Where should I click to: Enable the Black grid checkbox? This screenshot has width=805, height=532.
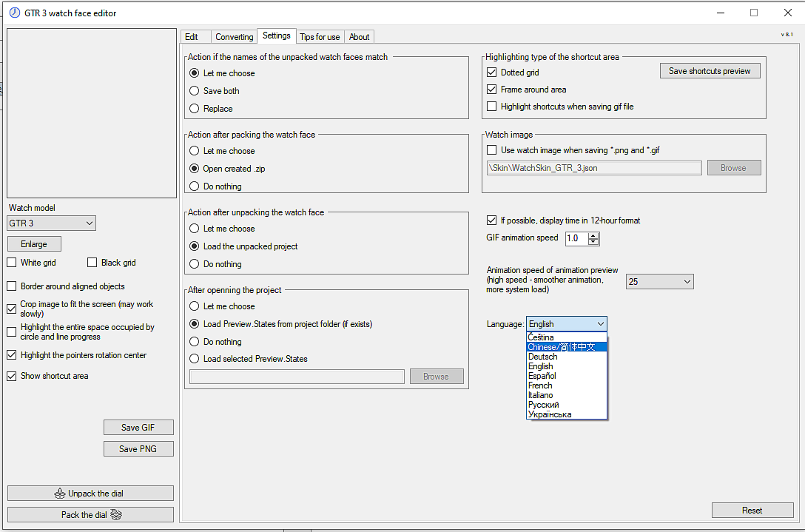92,263
